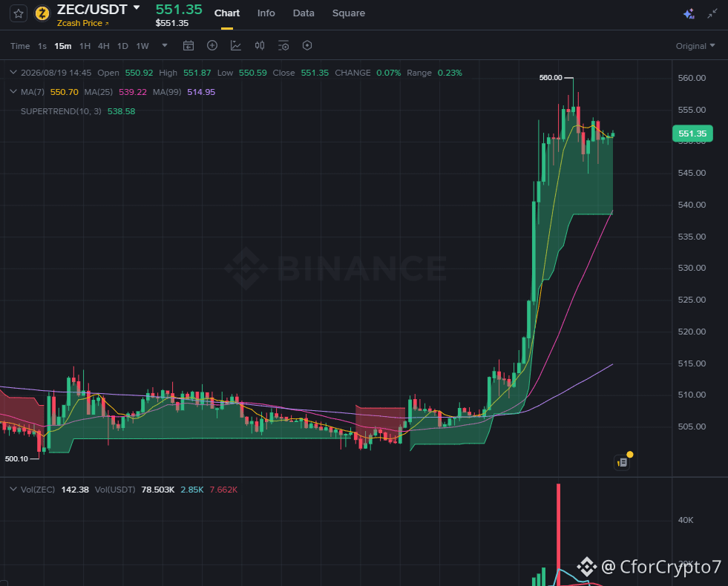Open the trading pair selector dropdown arrow
Screen dimensions: 728x586
point(137,8)
